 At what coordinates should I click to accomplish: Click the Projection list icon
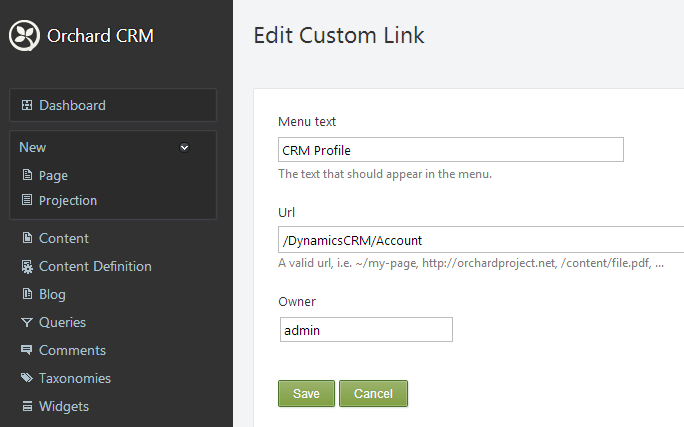(27, 200)
